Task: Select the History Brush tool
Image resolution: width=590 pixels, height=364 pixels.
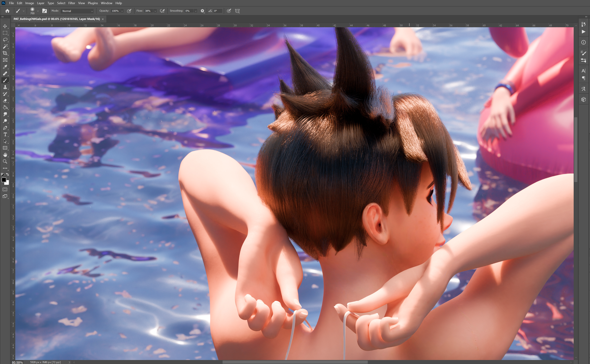Action: [x=5, y=94]
